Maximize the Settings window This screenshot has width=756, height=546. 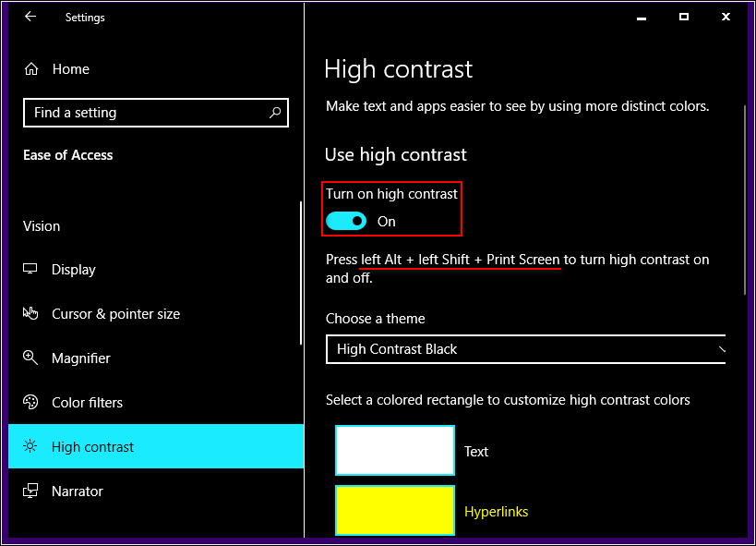tap(684, 17)
